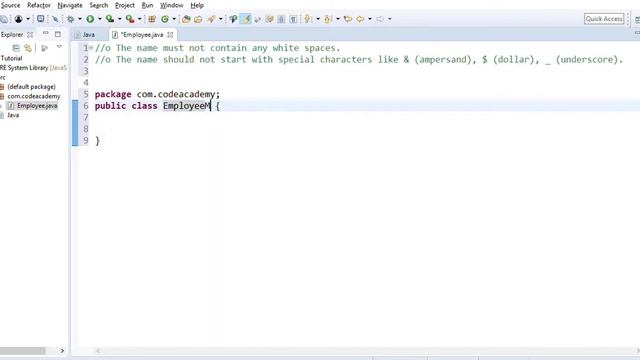This screenshot has height=360, width=640.
Task: Toggle Mark Occurrences highlighter
Action: (x=246, y=19)
